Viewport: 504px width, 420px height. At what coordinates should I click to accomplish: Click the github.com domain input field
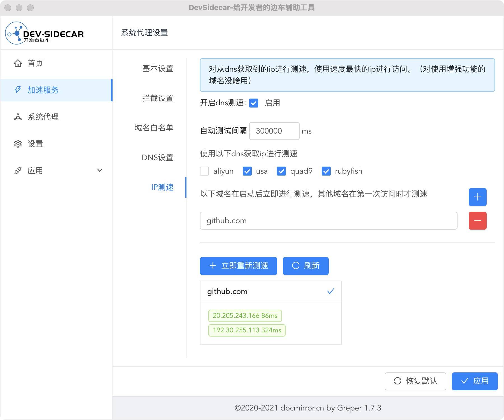329,221
